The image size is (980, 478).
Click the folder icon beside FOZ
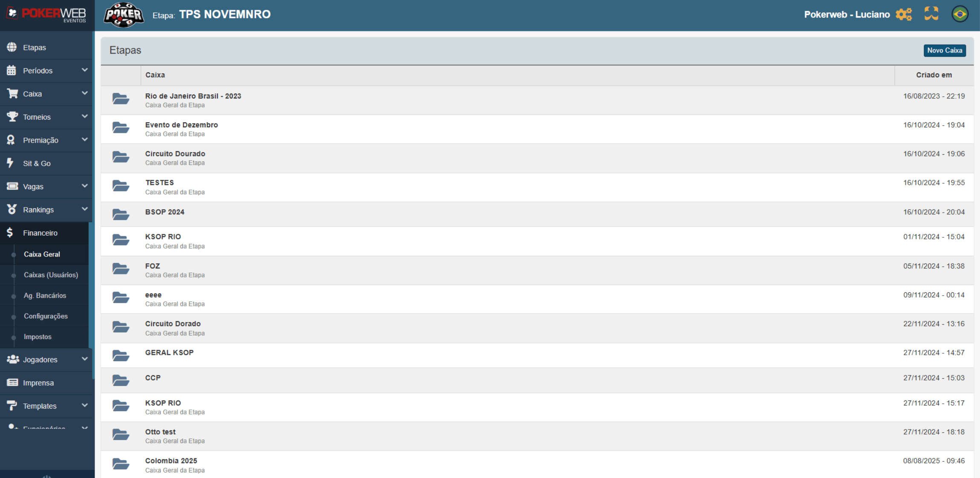[x=121, y=269]
